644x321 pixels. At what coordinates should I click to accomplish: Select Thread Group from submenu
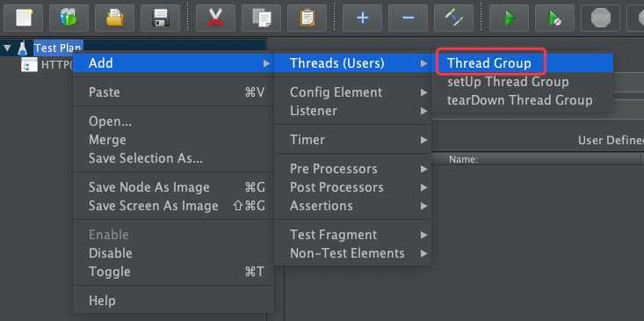click(x=522, y=63)
